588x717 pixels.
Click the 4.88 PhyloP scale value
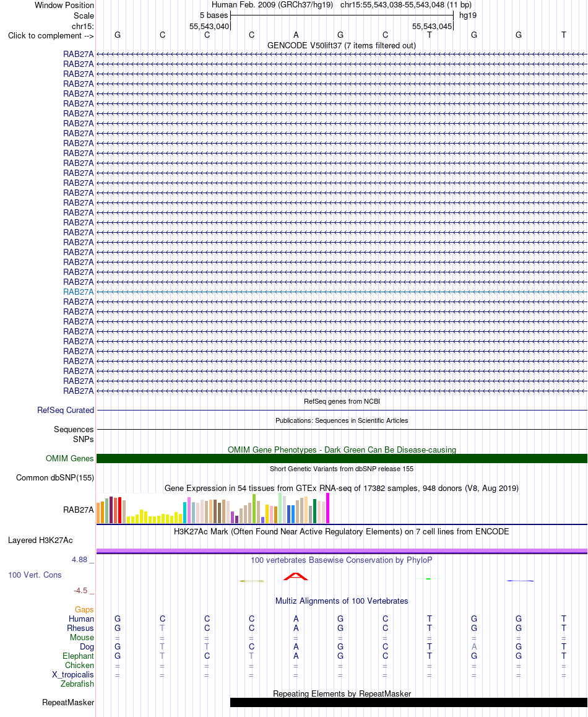coord(80,559)
